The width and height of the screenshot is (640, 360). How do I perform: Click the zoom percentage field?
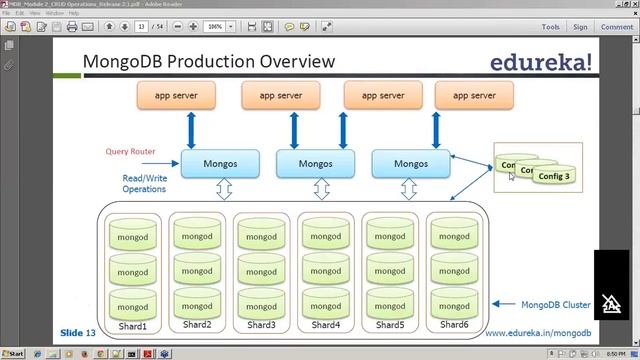pos(215,27)
